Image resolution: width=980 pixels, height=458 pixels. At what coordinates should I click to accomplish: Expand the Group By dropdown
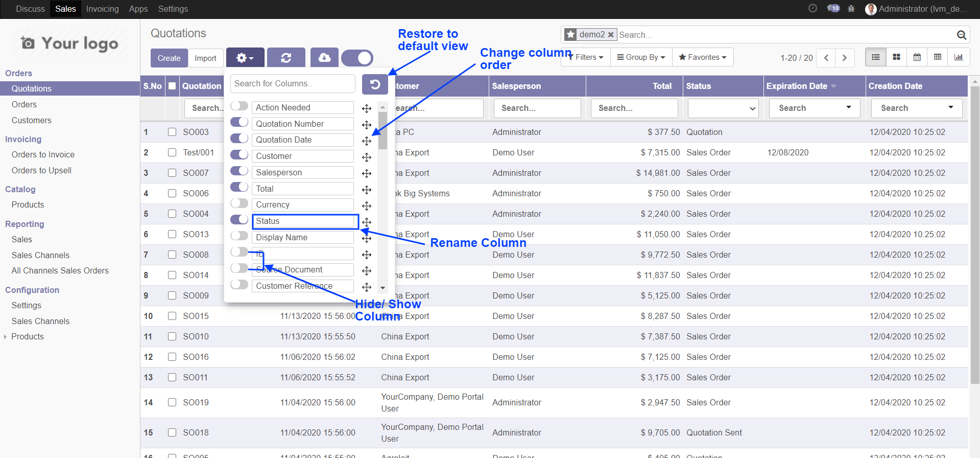(x=641, y=57)
